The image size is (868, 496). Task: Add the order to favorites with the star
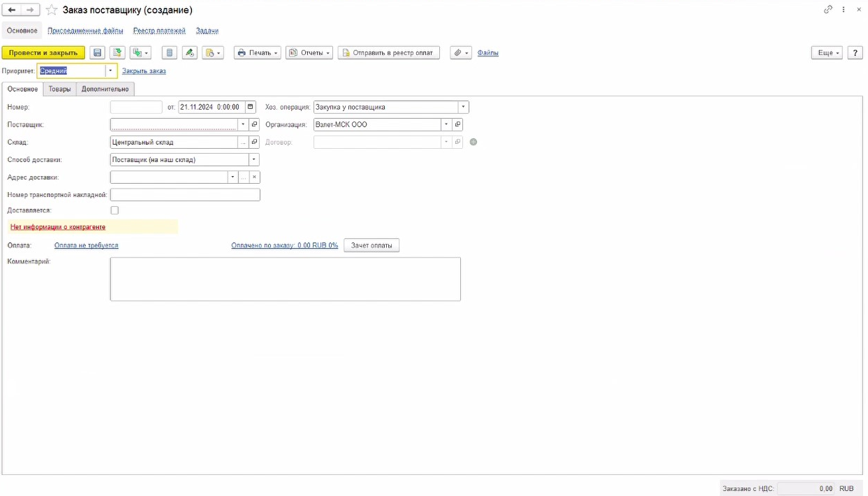(x=51, y=10)
